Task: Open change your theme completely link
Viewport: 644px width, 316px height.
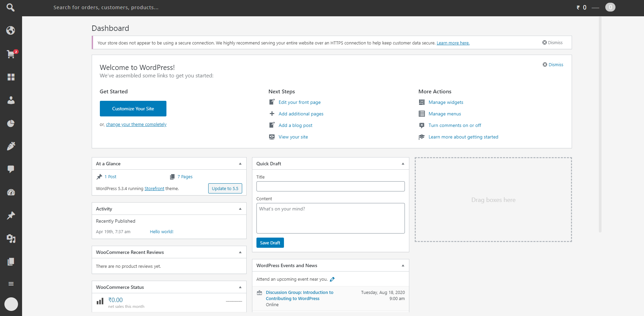Action: point(136,125)
